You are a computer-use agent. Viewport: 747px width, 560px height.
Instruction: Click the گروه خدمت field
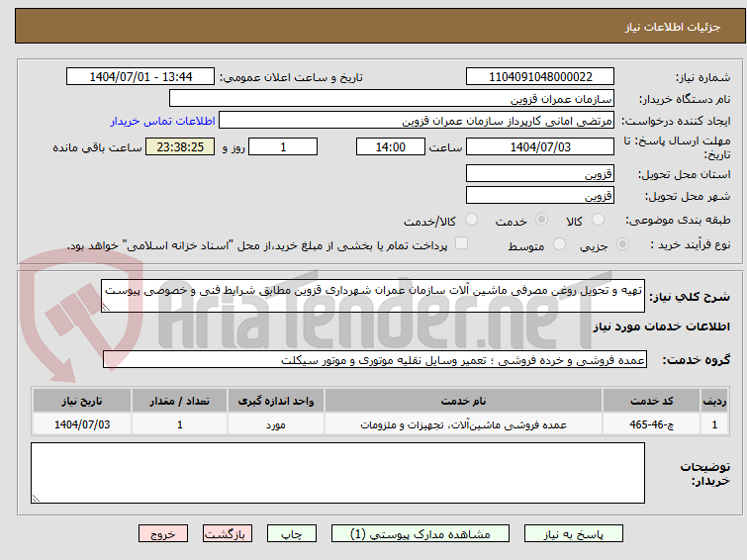point(374,360)
